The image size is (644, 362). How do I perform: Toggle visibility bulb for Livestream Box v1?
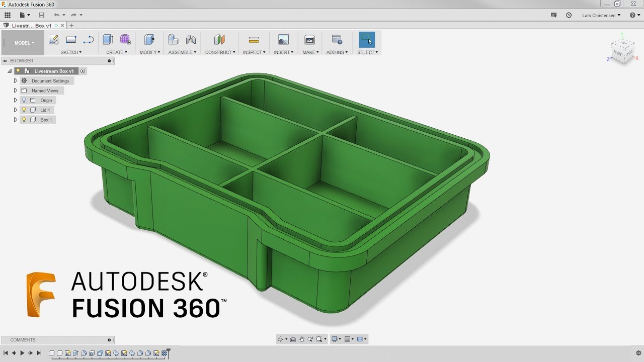pyautogui.click(x=18, y=71)
